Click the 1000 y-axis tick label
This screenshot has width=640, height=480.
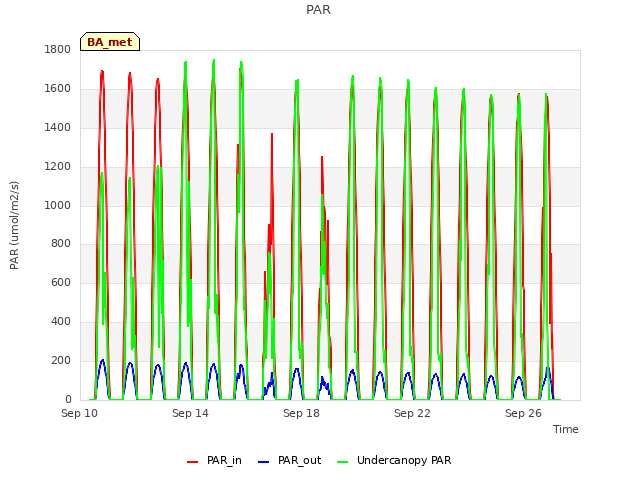coord(58,205)
